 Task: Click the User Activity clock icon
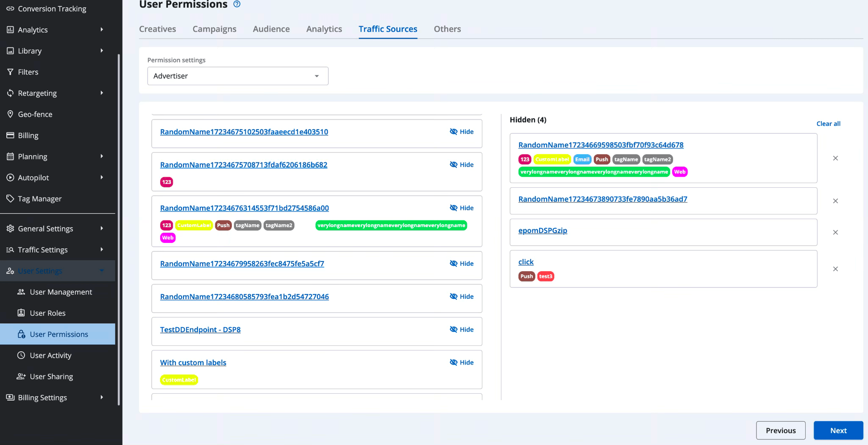[21, 355]
